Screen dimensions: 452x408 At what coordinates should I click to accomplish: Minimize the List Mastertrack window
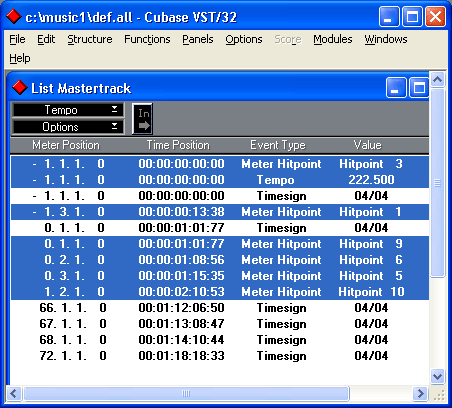click(396, 88)
